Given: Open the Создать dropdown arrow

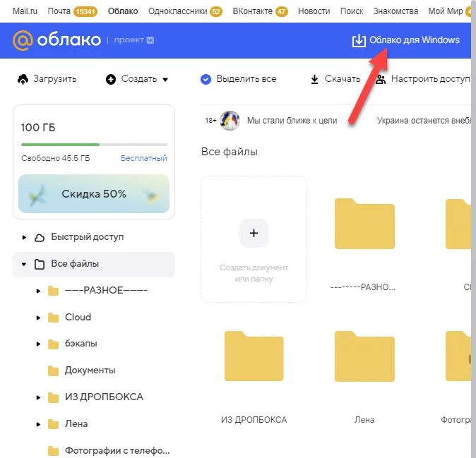Looking at the screenshot, I should pos(165,80).
